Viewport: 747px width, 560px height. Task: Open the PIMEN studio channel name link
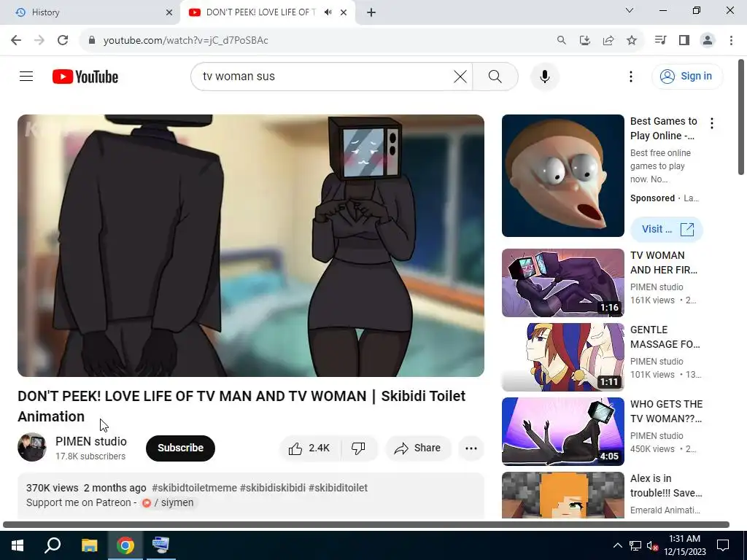(x=91, y=441)
